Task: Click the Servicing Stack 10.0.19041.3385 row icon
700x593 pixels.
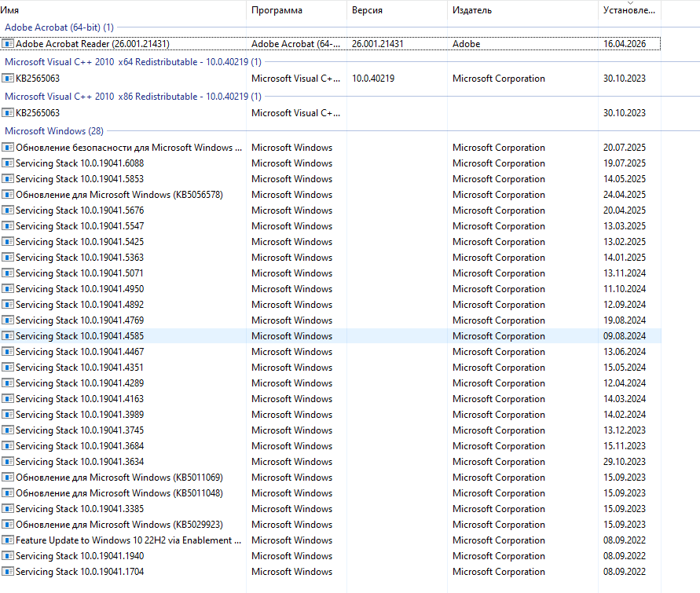Action: (x=8, y=509)
